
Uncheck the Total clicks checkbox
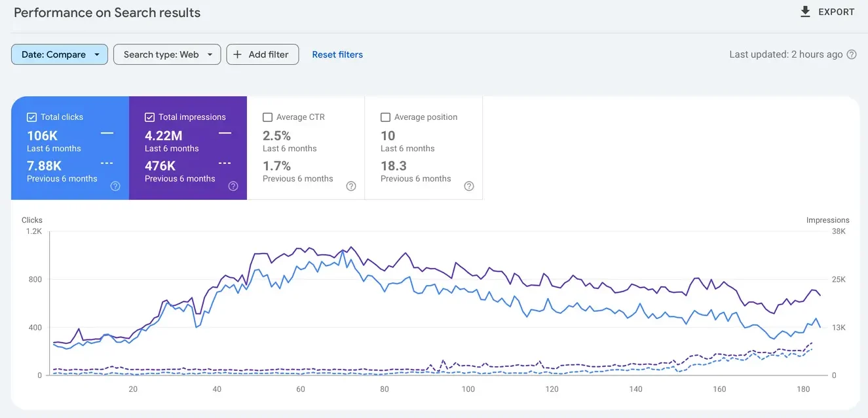coord(31,117)
